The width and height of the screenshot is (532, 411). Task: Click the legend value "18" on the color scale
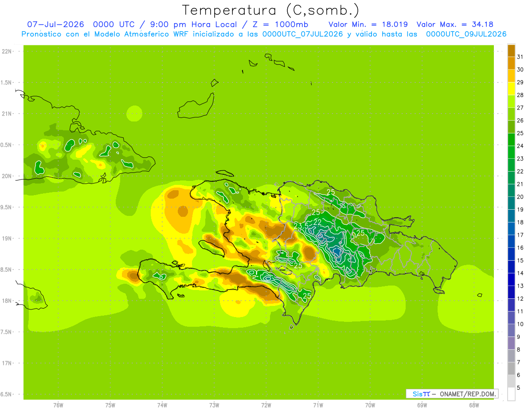520,222
